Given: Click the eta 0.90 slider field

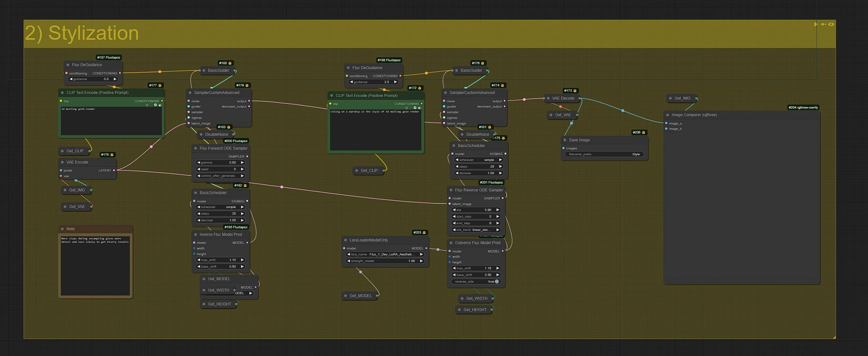Looking at the screenshot, I should pos(477,210).
